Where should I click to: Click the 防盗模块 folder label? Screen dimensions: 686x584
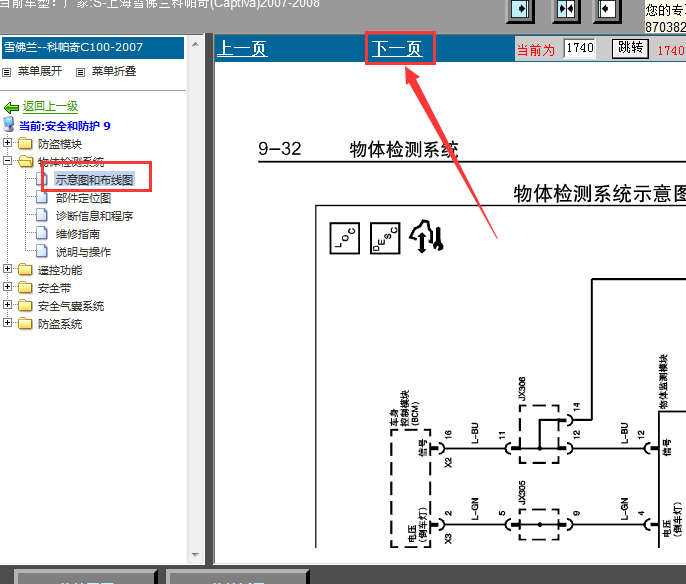click(60, 144)
